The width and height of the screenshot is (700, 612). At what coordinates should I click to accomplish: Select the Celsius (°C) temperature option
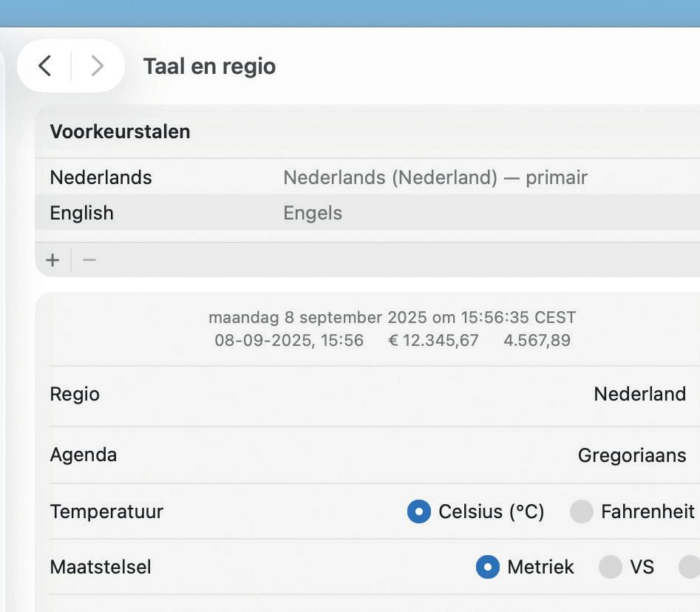pyautogui.click(x=419, y=511)
